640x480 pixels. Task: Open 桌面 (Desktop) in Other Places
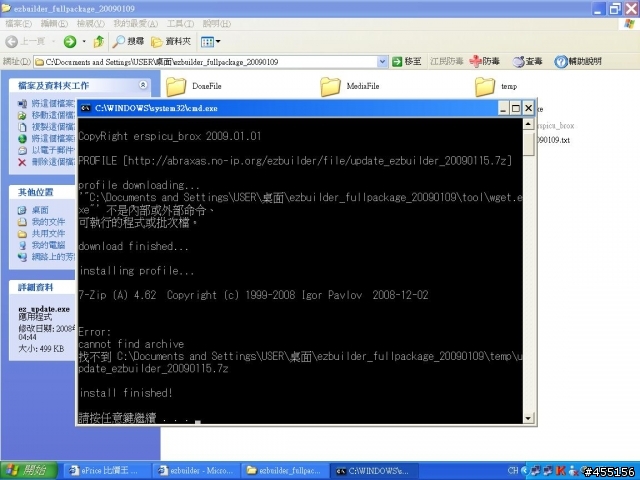coord(33,210)
